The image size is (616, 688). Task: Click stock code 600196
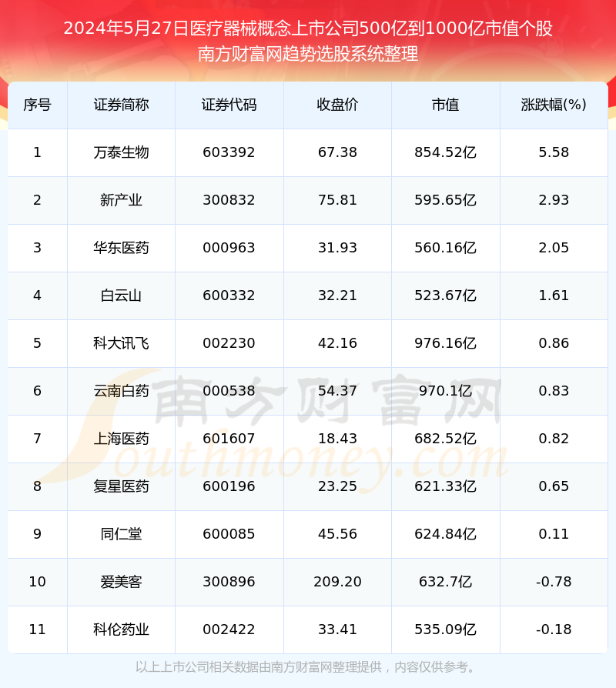(x=229, y=486)
